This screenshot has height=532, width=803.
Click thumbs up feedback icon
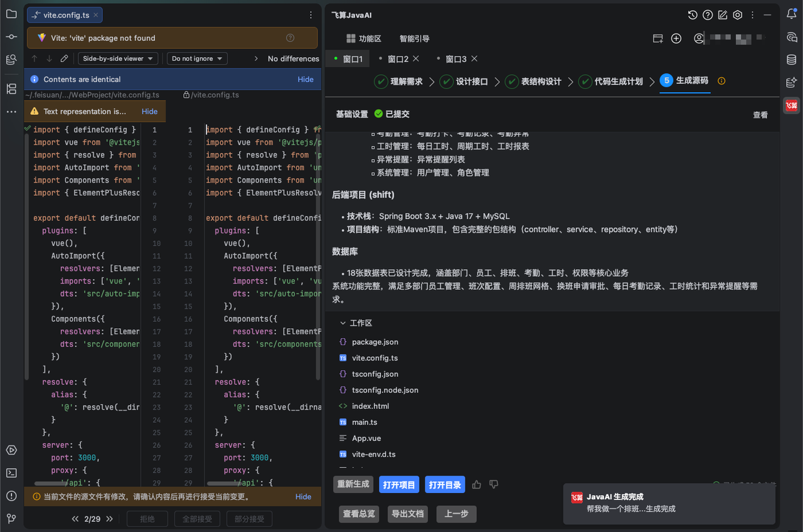coord(477,484)
